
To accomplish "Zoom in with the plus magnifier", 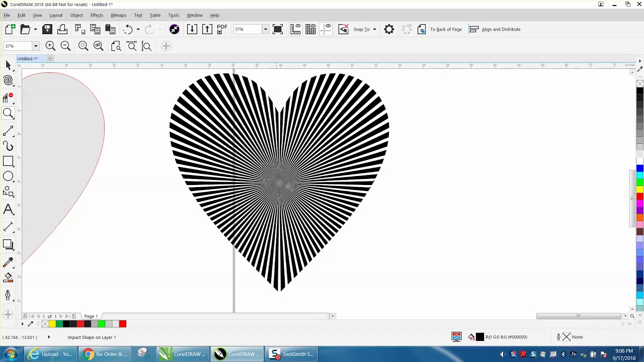I will click(50, 46).
